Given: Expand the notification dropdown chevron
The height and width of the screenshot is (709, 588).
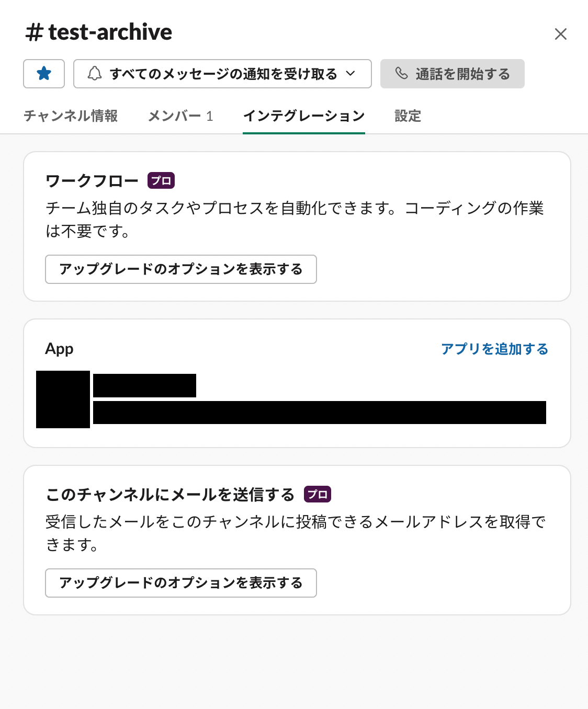Looking at the screenshot, I should [350, 74].
